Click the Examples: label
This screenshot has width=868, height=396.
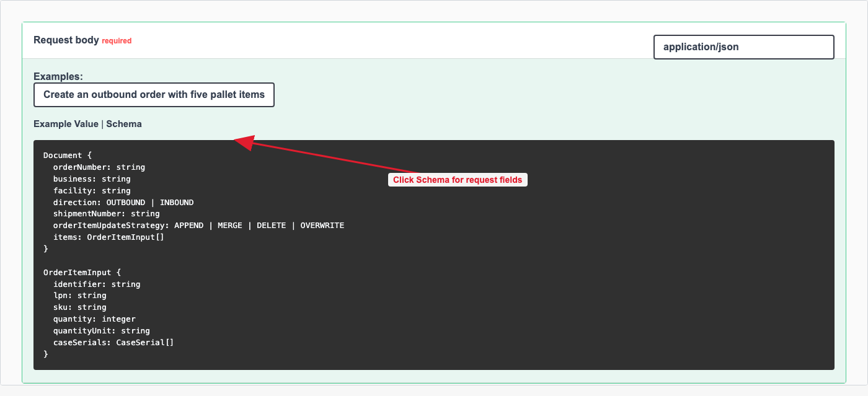click(58, 76)
